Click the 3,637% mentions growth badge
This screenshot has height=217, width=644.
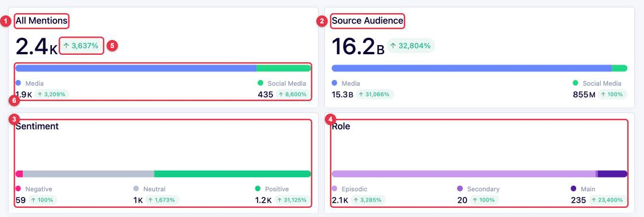click(81, 46)
